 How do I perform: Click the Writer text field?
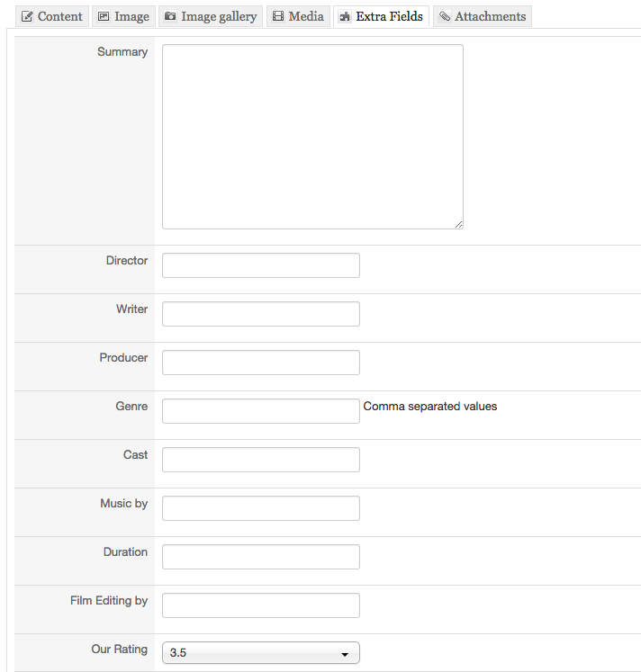pos(261,314)
